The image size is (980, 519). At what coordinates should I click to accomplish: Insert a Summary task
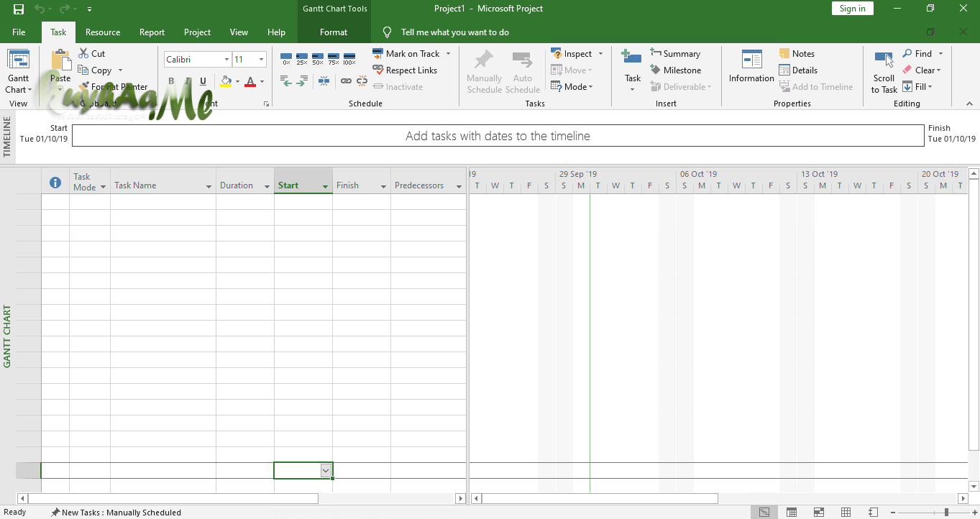click(674, 54)
